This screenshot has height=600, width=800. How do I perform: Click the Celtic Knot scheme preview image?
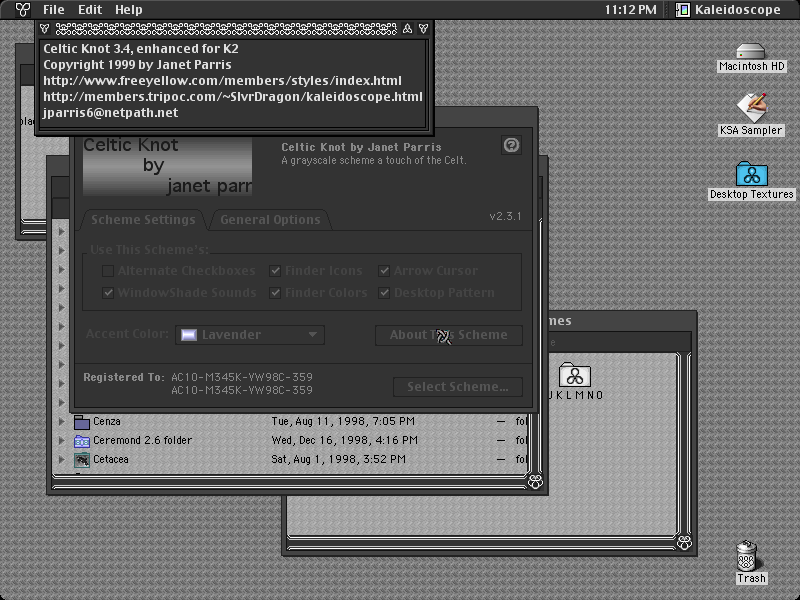(x=167, y=166)
